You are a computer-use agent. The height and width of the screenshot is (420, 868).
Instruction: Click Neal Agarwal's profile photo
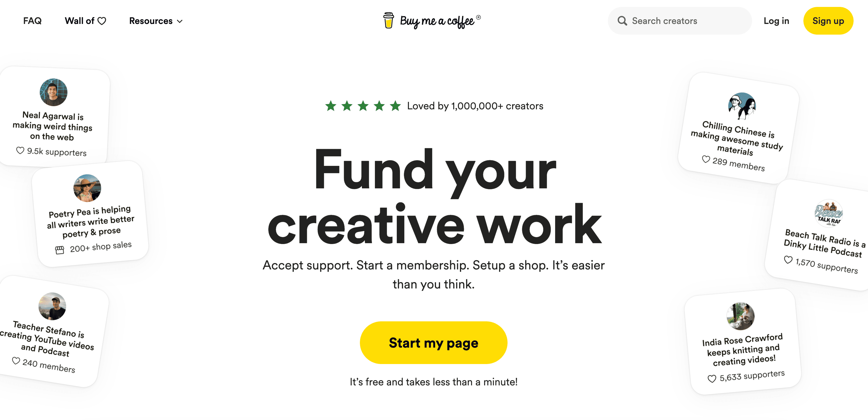[x=54, y=92]
